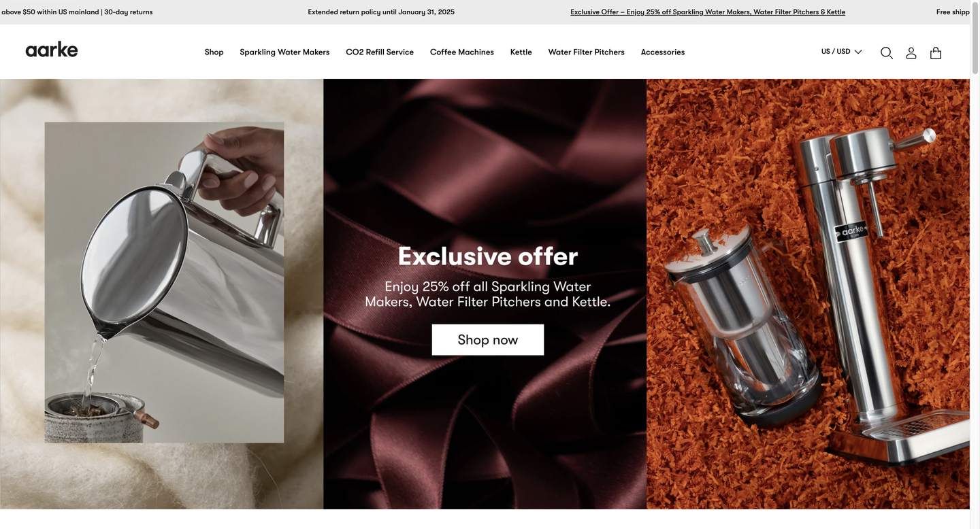
Task: Open Coffee Machines in the navigation
Action: click(x=462, y=52)
